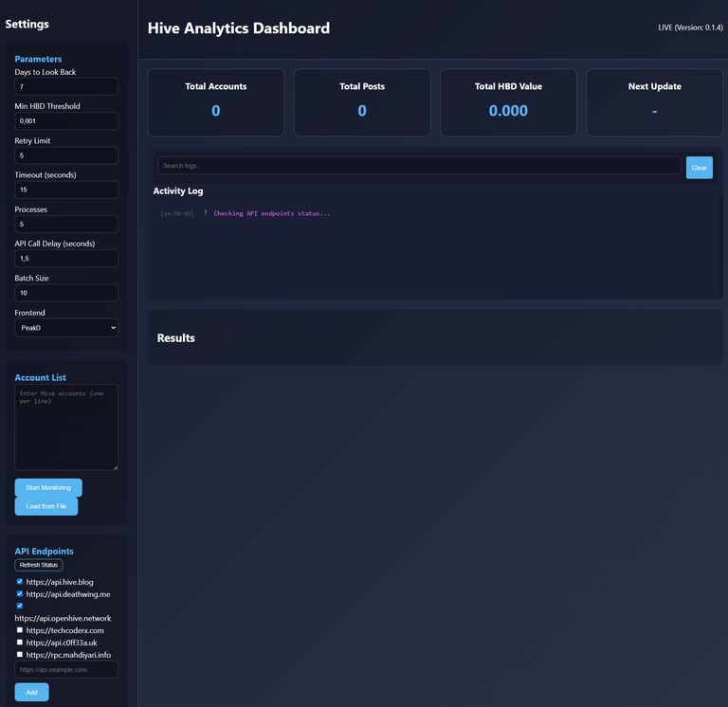Click Load from File button
The width and height of the screenshot is (728, 707).
(45, 506)
